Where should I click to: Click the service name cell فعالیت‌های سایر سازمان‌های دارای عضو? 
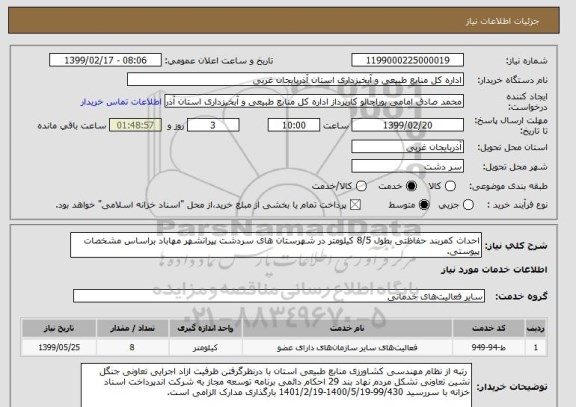tap(347, 347)
